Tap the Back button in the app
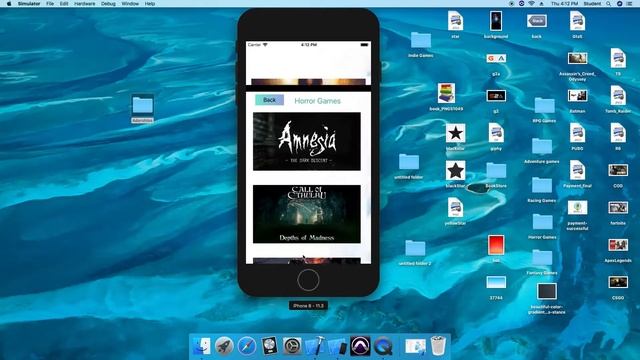 click(x=269, y=100)
